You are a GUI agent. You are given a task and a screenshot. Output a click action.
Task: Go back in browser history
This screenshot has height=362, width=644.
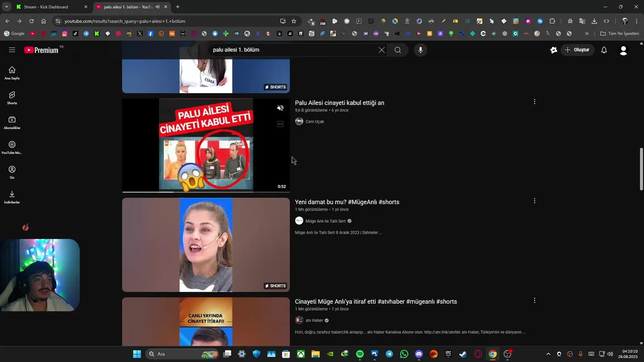[x=7, y=21]
